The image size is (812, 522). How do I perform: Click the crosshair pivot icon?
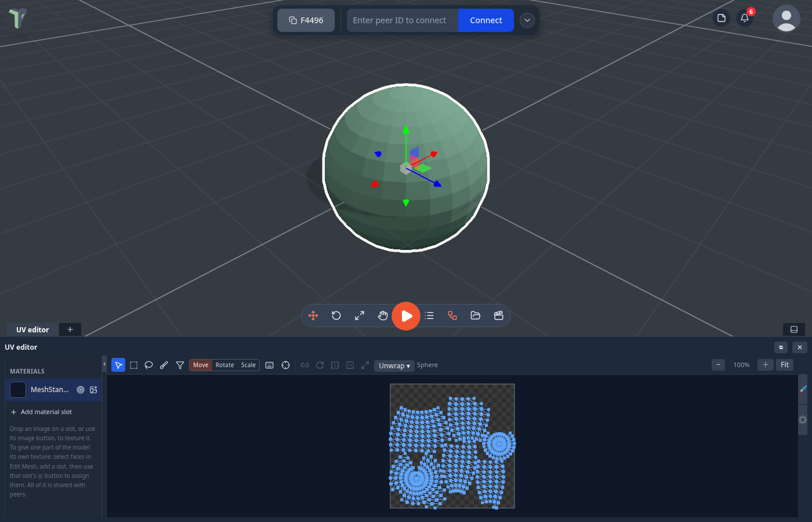(x=285, y=365)
